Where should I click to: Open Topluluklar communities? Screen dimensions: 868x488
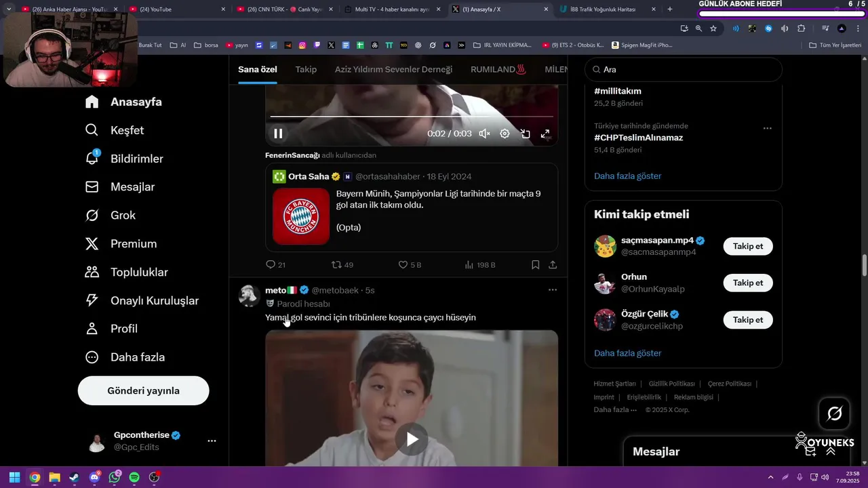pyautogui.click(x=126, y=272)
